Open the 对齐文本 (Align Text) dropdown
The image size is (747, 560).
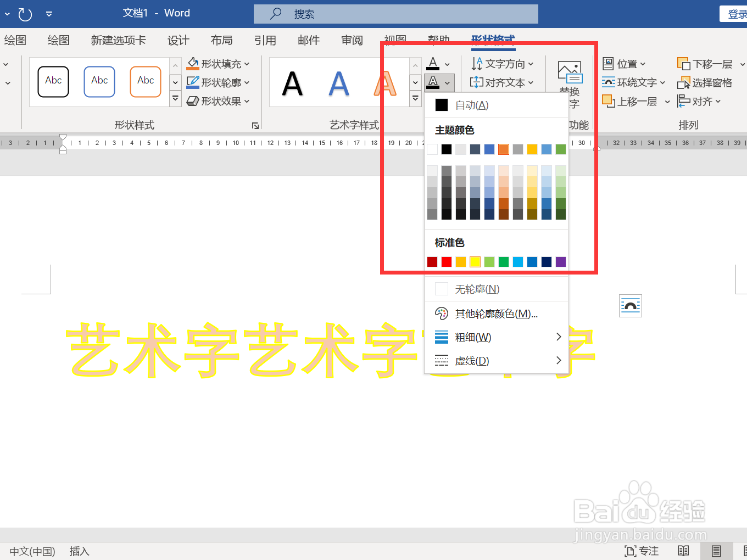tap(502, 82)
